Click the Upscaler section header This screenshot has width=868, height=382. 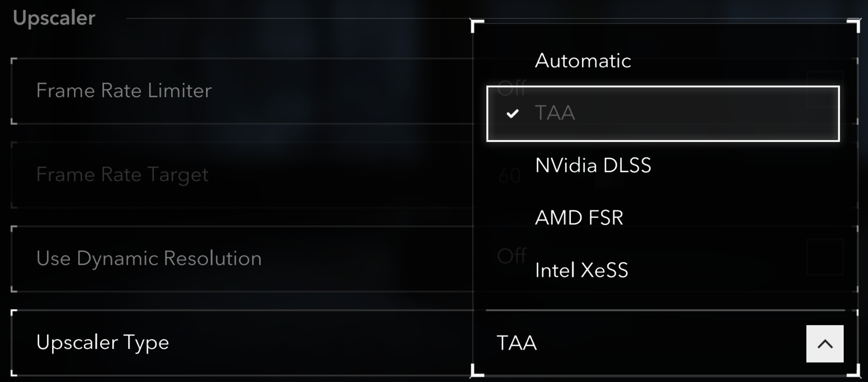pos(54,18)
